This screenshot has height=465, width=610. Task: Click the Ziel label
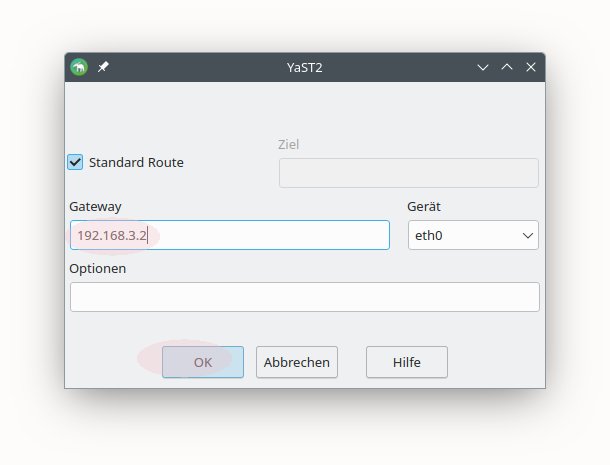click(288, 144)
